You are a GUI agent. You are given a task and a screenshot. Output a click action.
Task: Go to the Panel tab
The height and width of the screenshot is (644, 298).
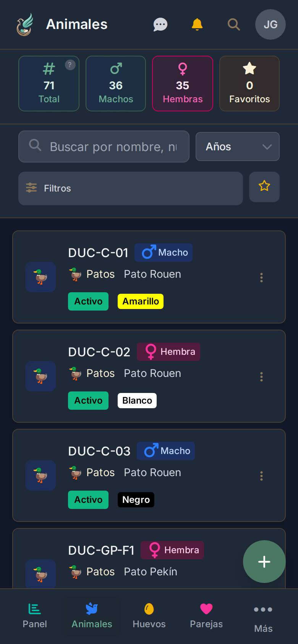pyautogui.click(x=35, y=616)
